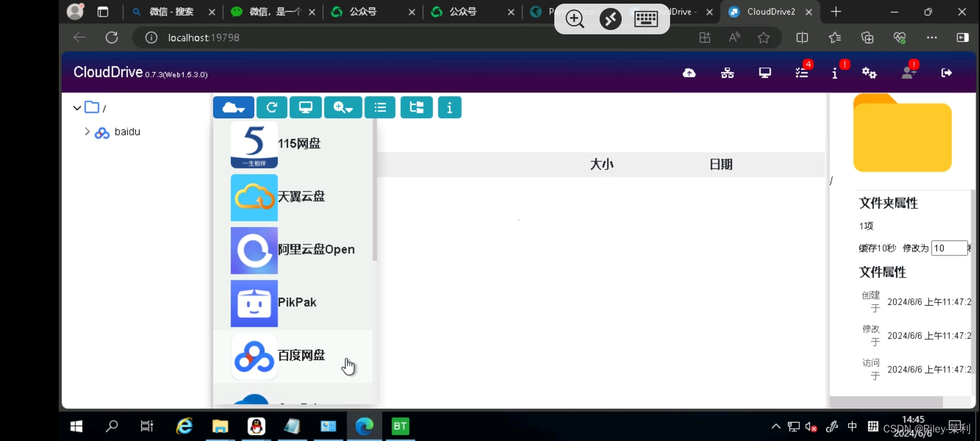The height and width of the screenshot is (441, 980).
Task: Switch to list view in file toolbar
Action: (380, 108)
